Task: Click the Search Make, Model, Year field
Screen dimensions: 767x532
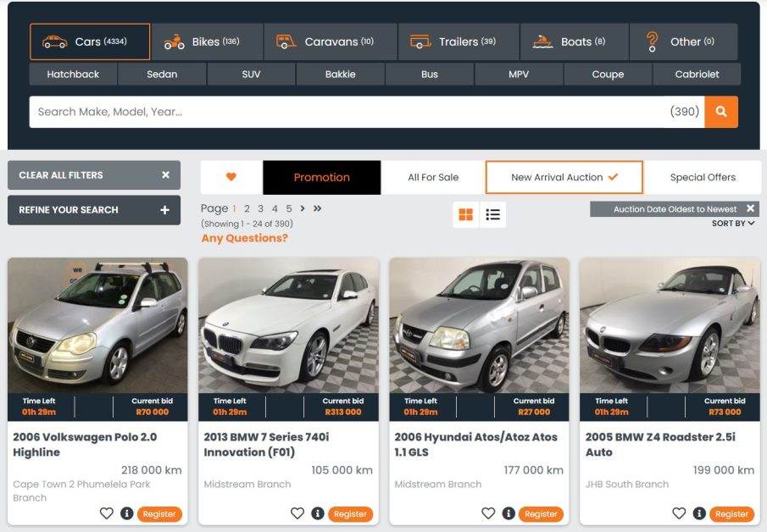Action: (347, 112)
